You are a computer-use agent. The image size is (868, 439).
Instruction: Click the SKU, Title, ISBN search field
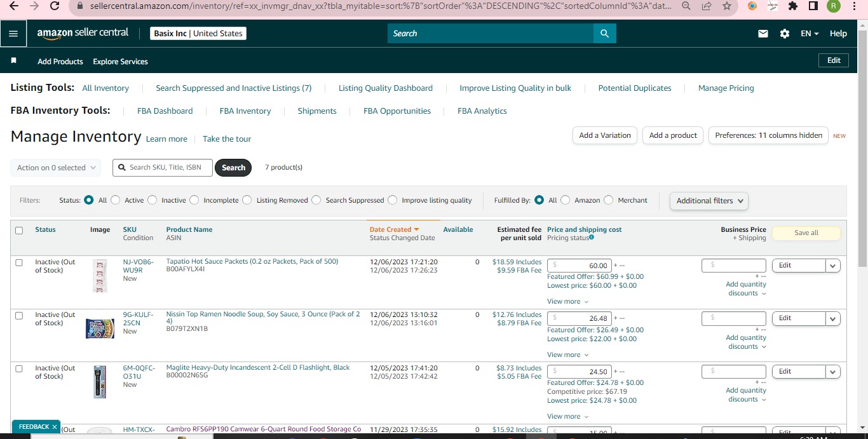click(163, 168)
